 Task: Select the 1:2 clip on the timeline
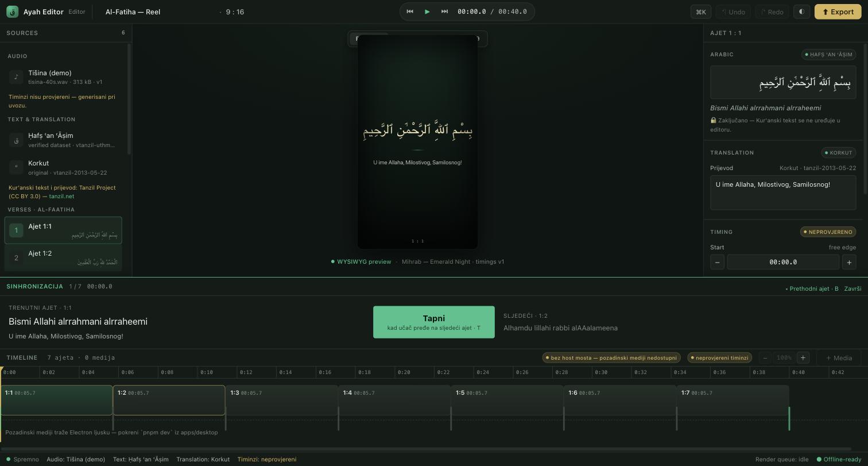click(x=169, y=400)
